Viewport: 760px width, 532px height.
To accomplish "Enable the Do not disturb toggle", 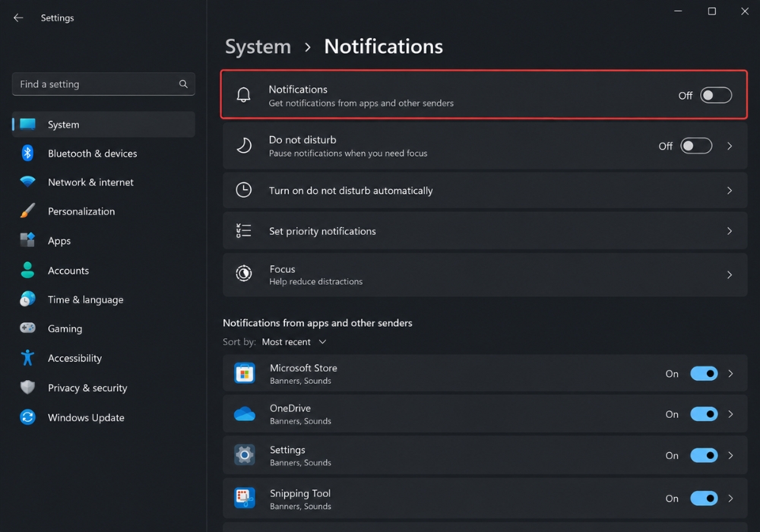I will point(696,146).
